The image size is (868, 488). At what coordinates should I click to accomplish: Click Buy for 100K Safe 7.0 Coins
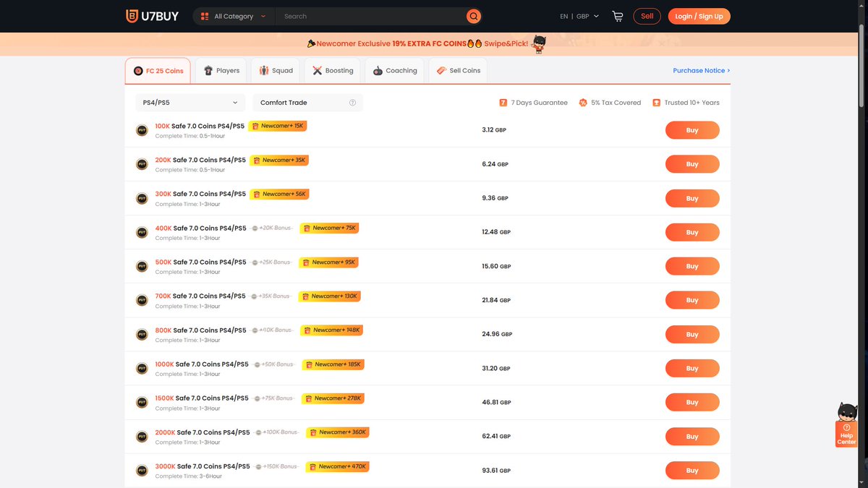[692, 130]
